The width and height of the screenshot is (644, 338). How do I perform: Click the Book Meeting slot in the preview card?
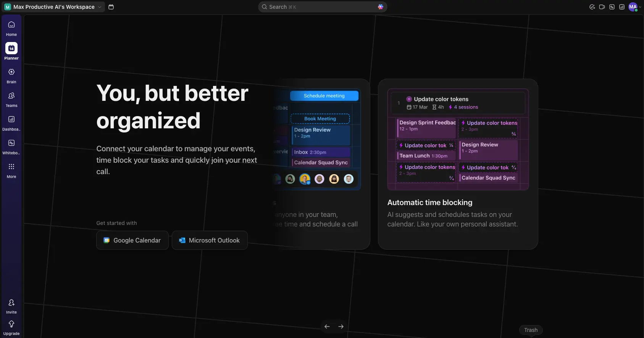tap(320, 119)
